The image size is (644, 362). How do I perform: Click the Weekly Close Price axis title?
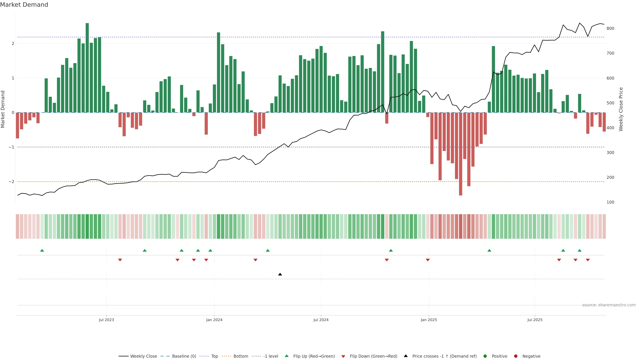point(621,109)
